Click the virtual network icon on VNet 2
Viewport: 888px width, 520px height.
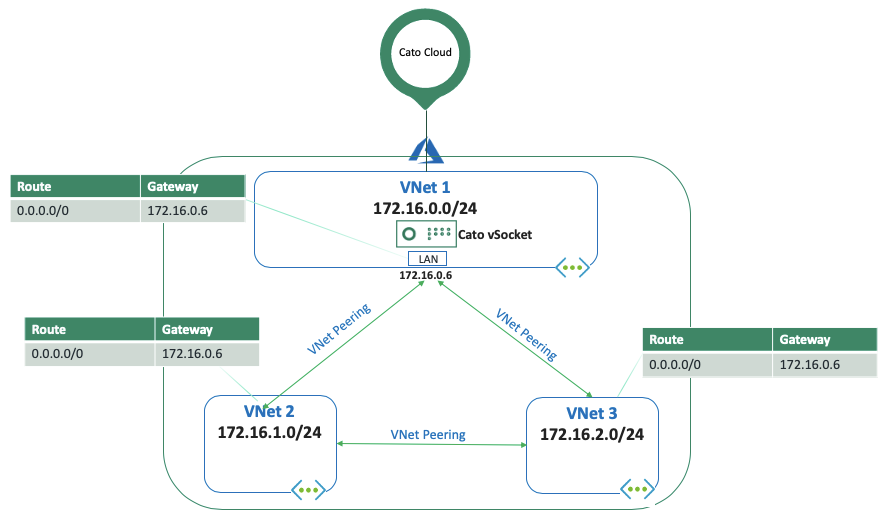point(309,490)
